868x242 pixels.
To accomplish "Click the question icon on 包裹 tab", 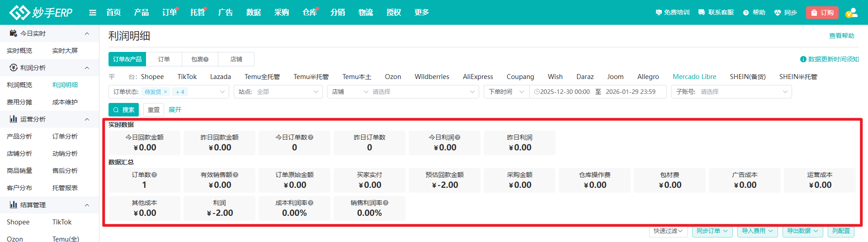I will 206,60.
